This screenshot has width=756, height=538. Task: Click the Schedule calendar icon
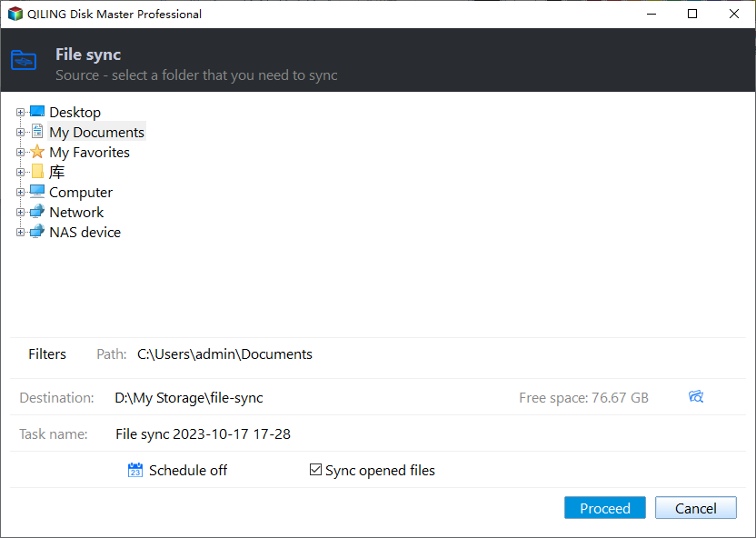tap(135, 470)
